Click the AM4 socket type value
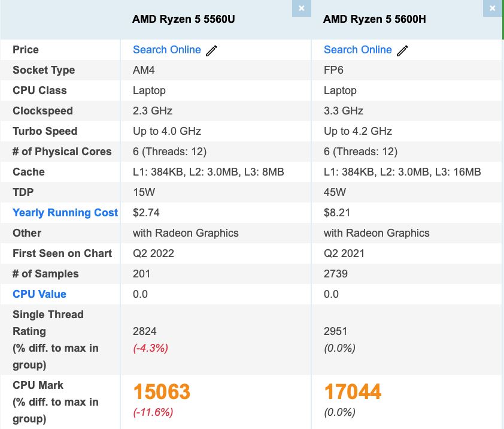The image size is (504, 429). tap(144, 70)
